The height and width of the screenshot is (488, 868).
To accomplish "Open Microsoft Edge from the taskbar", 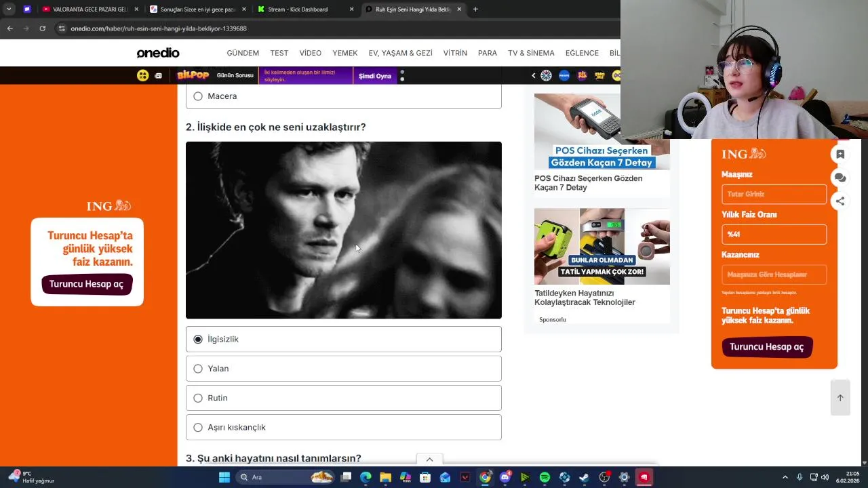I will tap(366, 477).
